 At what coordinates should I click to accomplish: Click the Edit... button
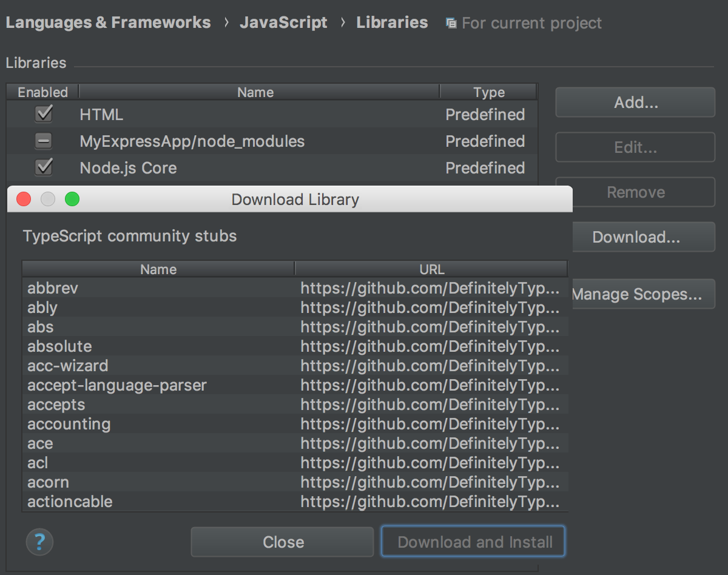tap(635, 147)
